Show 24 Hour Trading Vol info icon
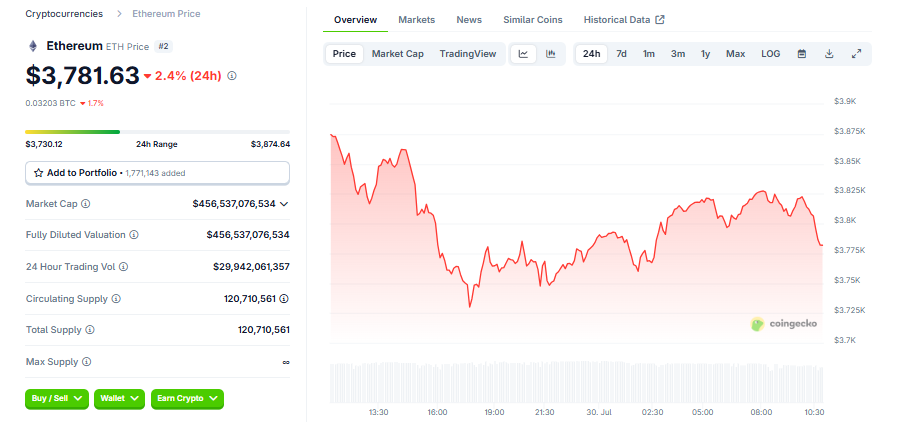Viewport: 903px width, 422px height. click(123, 267)
